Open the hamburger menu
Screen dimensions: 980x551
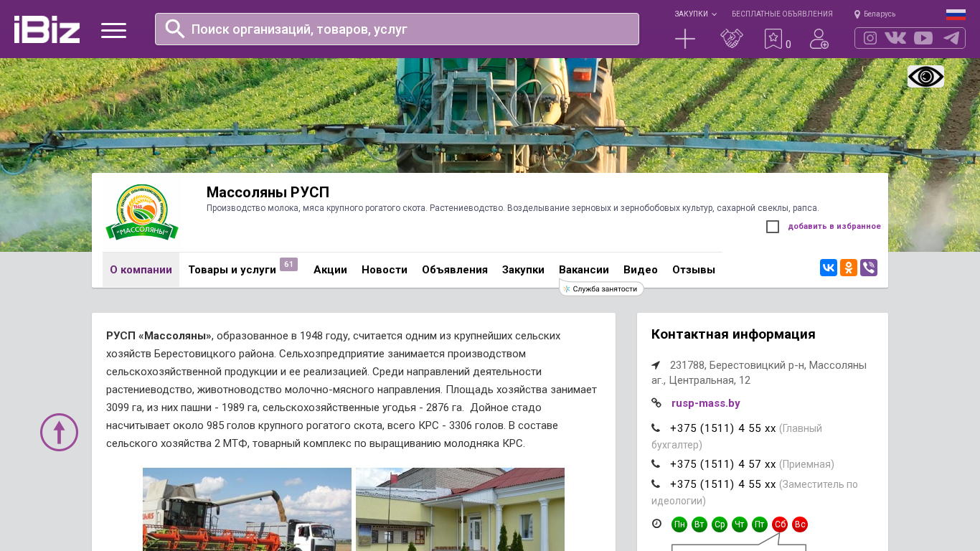click(113, 30)
